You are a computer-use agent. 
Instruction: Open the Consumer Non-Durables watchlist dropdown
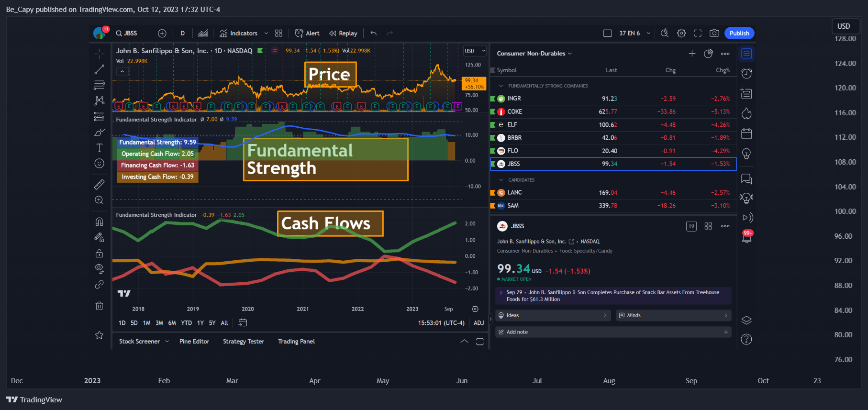pyautogui.click(x=534, y=54)
